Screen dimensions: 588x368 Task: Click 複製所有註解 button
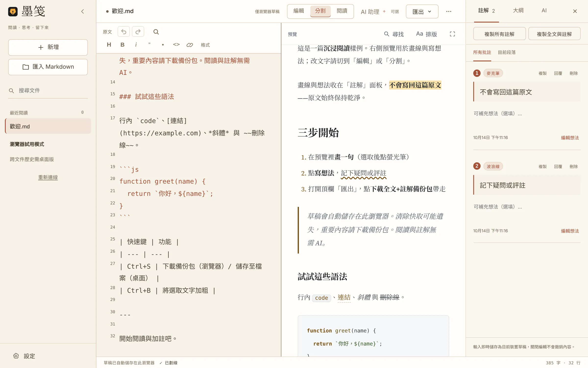(499, 34)
